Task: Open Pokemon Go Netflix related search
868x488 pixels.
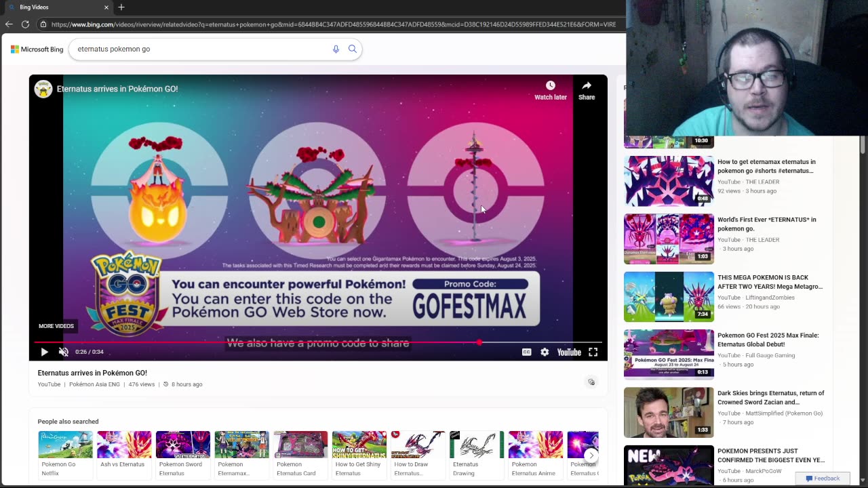Action: click(65, 454)
